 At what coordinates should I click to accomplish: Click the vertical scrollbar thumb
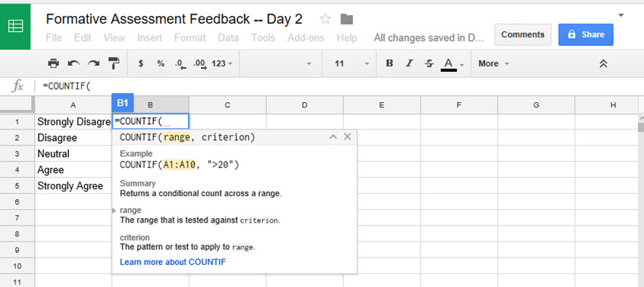point(641,126)
